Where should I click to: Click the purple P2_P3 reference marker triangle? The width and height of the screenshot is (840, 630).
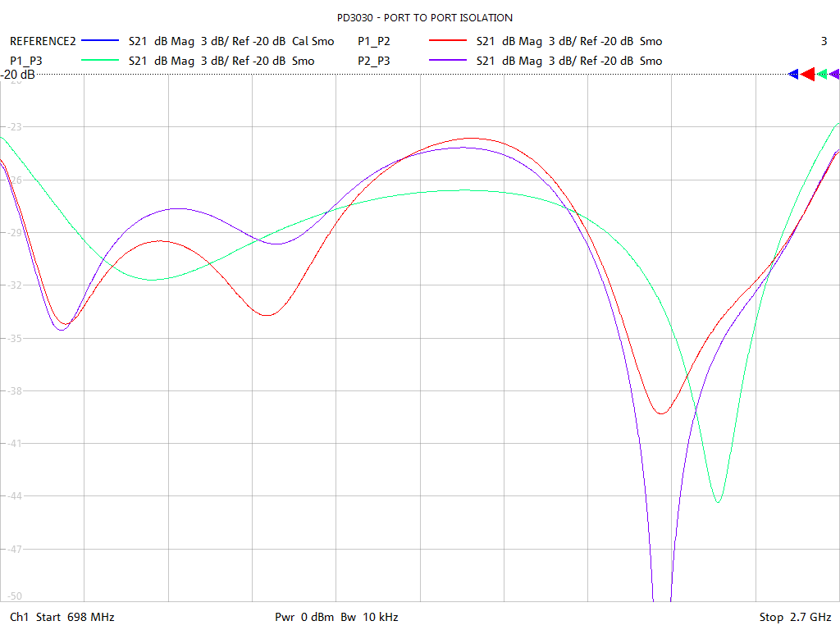click(834, 74)
